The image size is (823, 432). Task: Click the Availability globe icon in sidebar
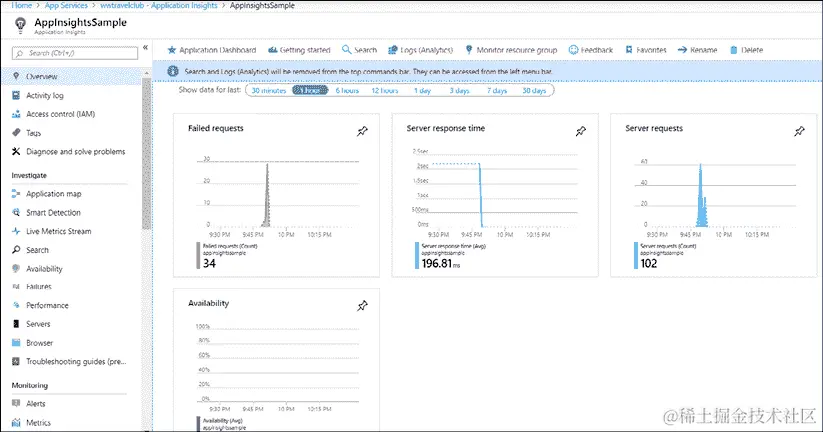click(x=16, y=268)
